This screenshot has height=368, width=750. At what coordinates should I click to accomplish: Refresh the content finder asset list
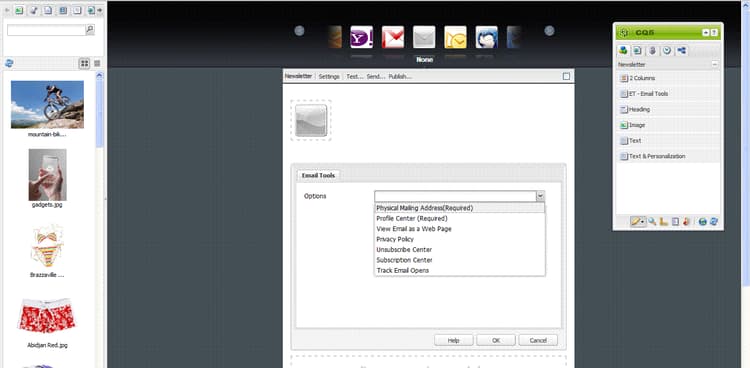9,63
